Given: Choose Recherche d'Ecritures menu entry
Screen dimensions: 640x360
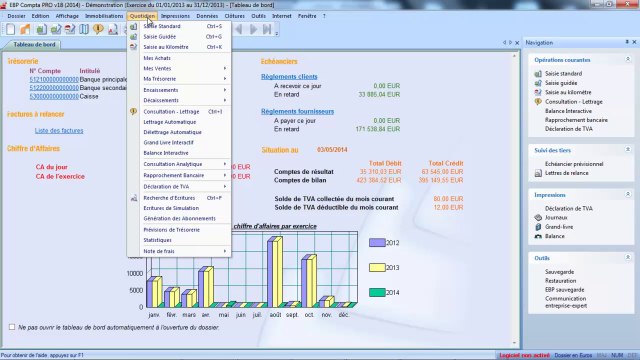Looking at the screenshot, I should coord(179,198).
